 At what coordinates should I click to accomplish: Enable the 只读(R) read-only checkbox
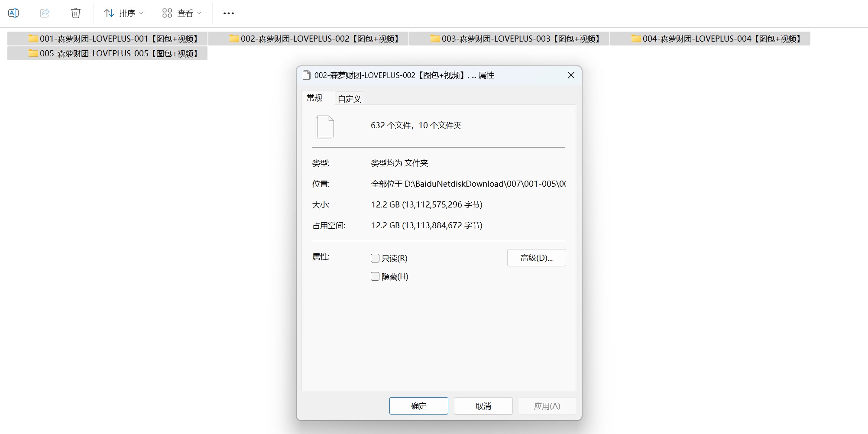tap(375, 258)
